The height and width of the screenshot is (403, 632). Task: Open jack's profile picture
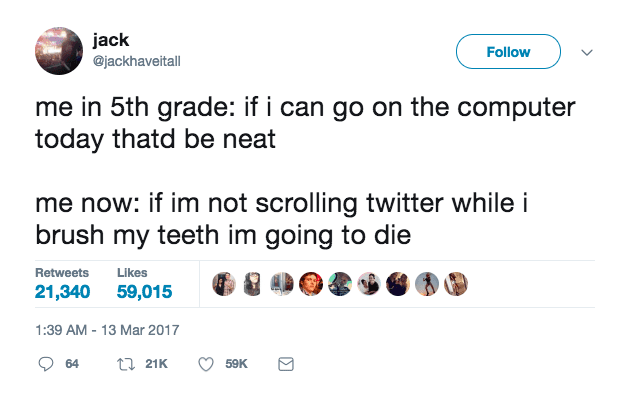coord(59,51)
